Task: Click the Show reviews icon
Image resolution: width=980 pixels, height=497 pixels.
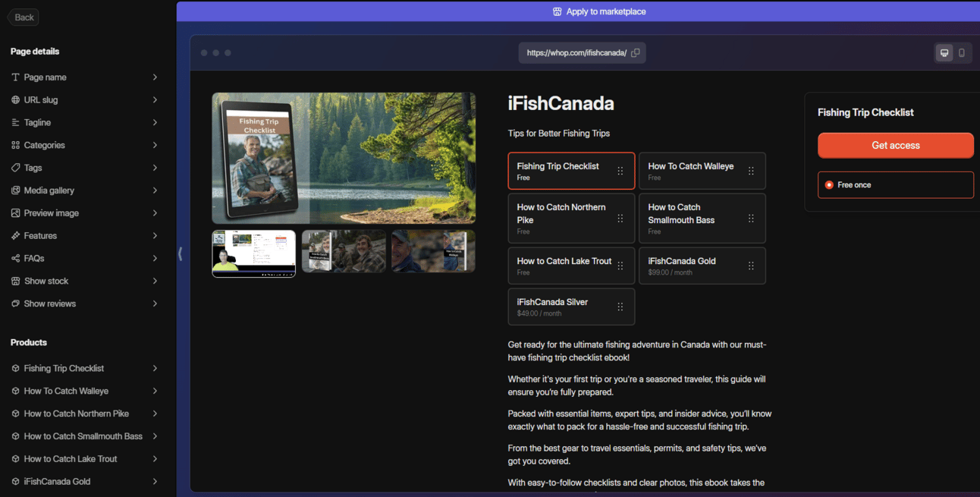Action: point(15,304)
